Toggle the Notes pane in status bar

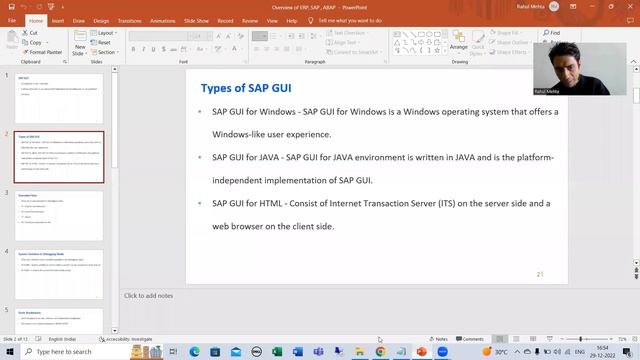point(438,339)
